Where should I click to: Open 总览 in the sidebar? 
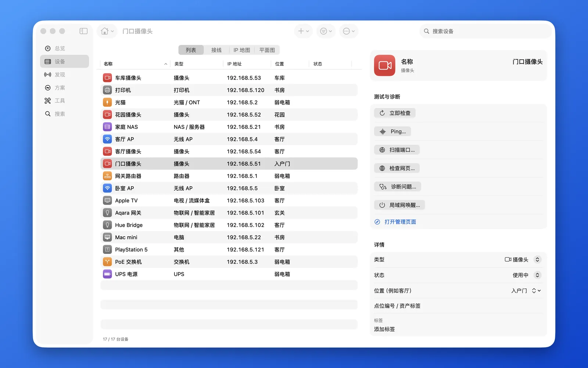[x=64, y=49]
